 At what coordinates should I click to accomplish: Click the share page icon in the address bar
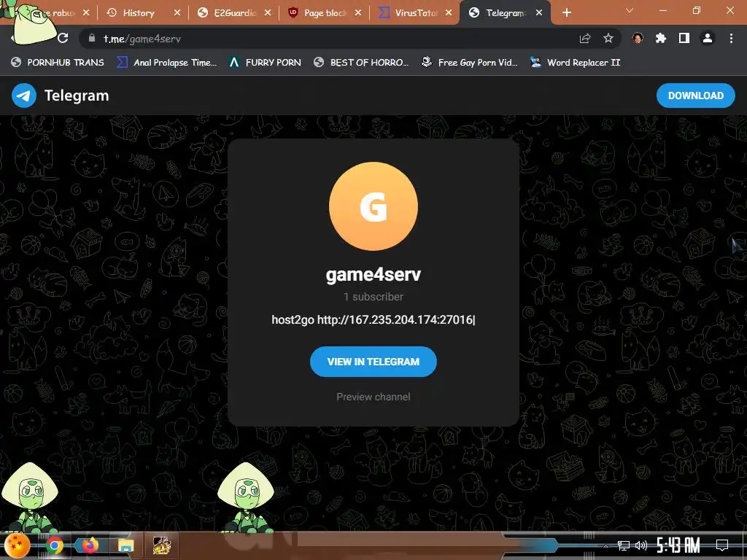(x=585, y=39)
